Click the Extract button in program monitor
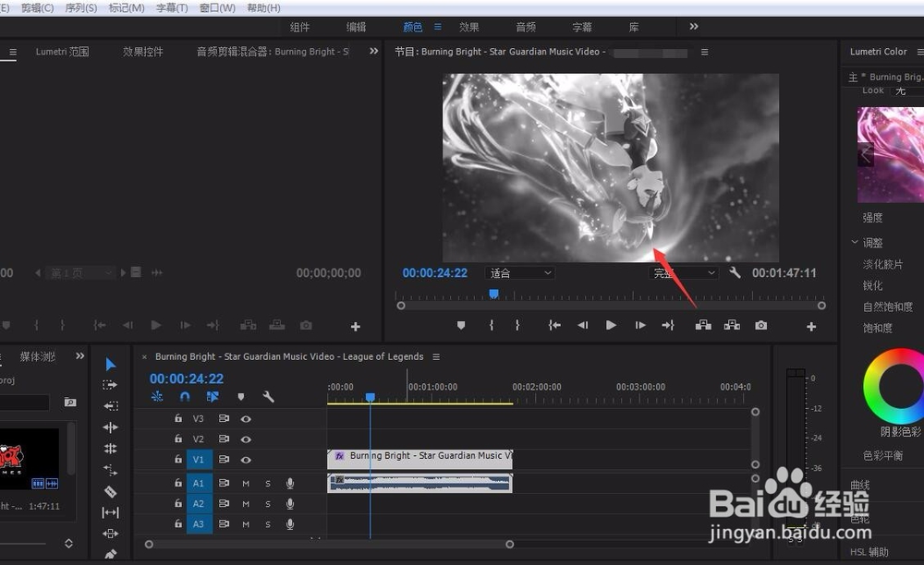 coord(732,325)
